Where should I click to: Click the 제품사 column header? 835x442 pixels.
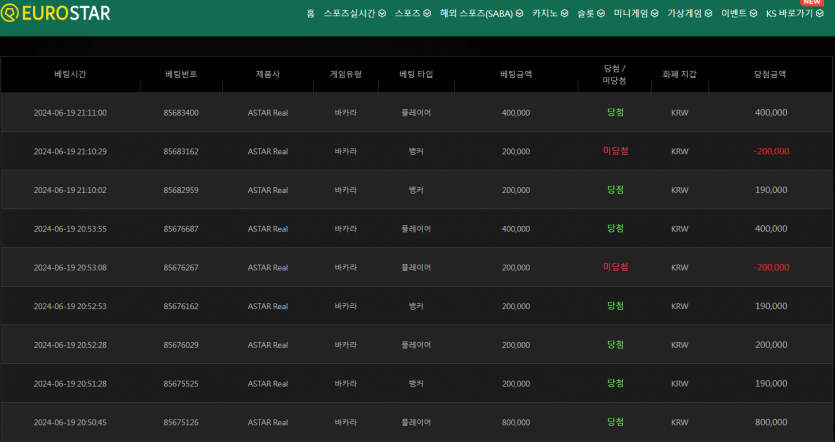pos(267,75)
